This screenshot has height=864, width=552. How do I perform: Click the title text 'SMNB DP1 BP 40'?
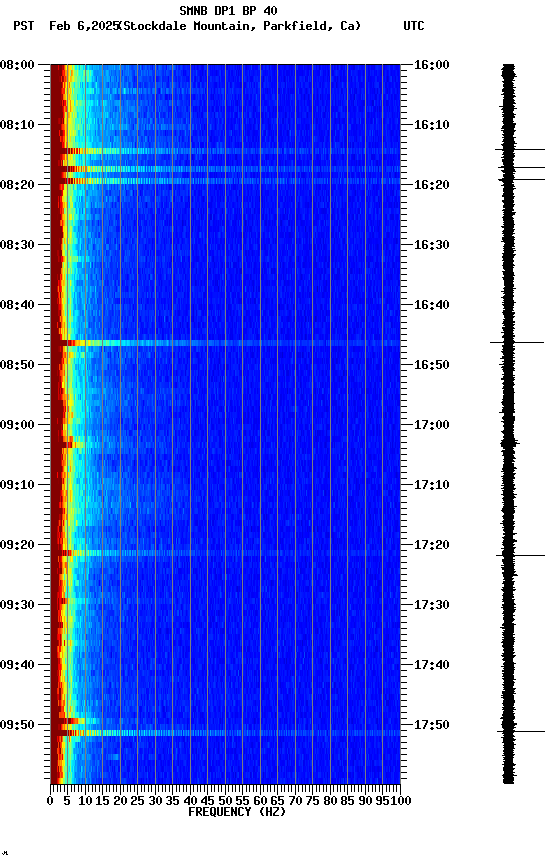[228, 10]
